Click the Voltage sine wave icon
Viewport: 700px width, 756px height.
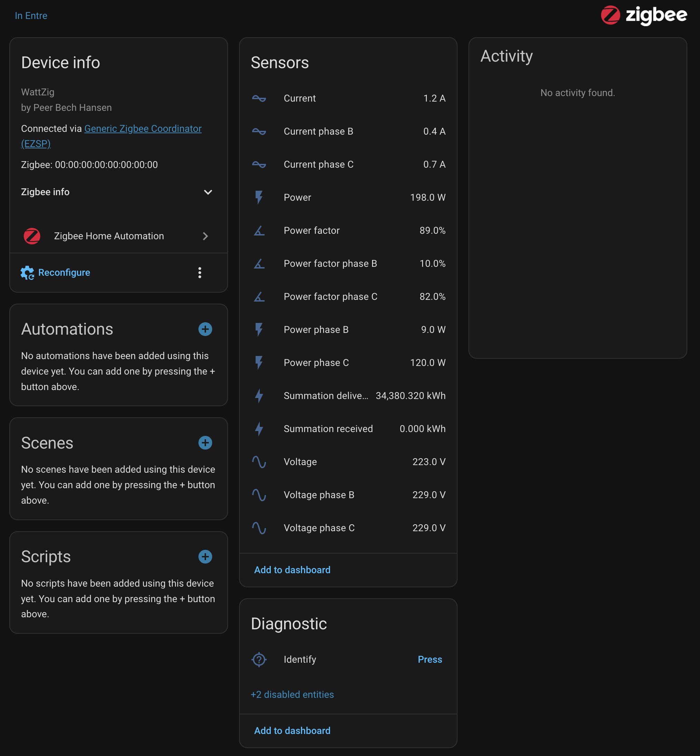(x=259, y=461)
